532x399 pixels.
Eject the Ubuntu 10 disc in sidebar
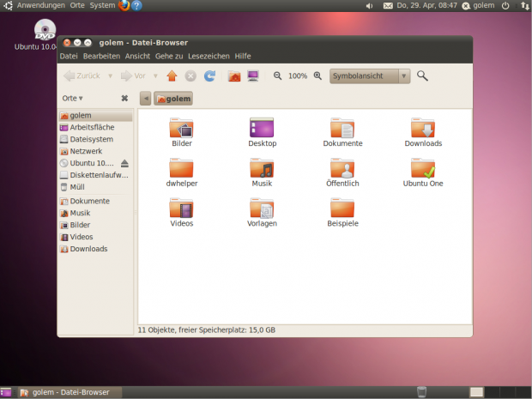point(124,164)
